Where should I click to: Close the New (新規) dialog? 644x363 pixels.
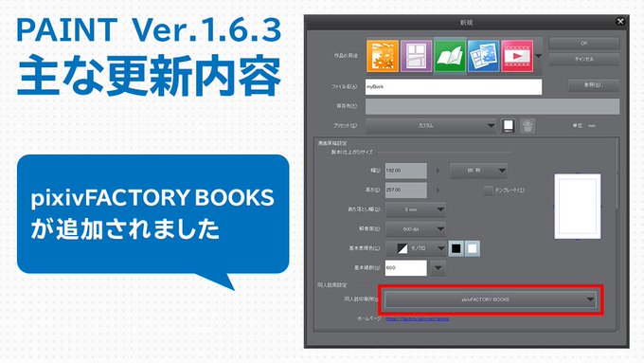(620, 22)
